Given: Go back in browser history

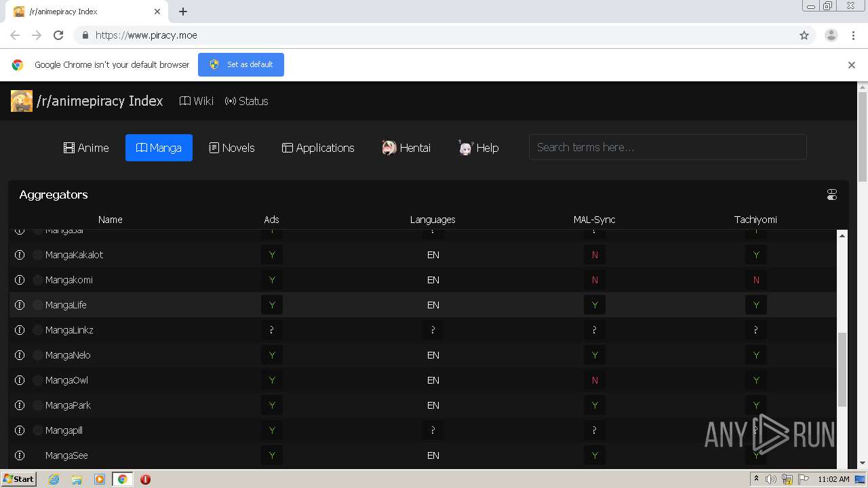Looking at the screenshot, I should tap(15, 35).
